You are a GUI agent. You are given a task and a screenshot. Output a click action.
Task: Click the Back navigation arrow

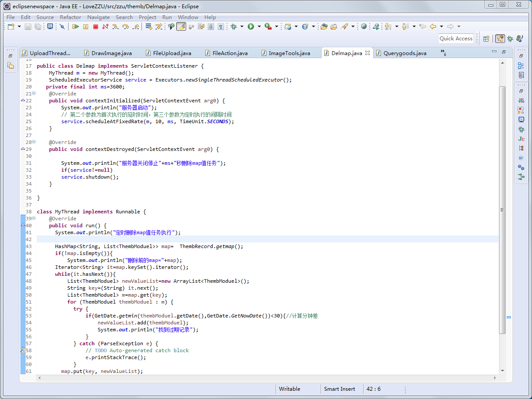coord(433,27)
